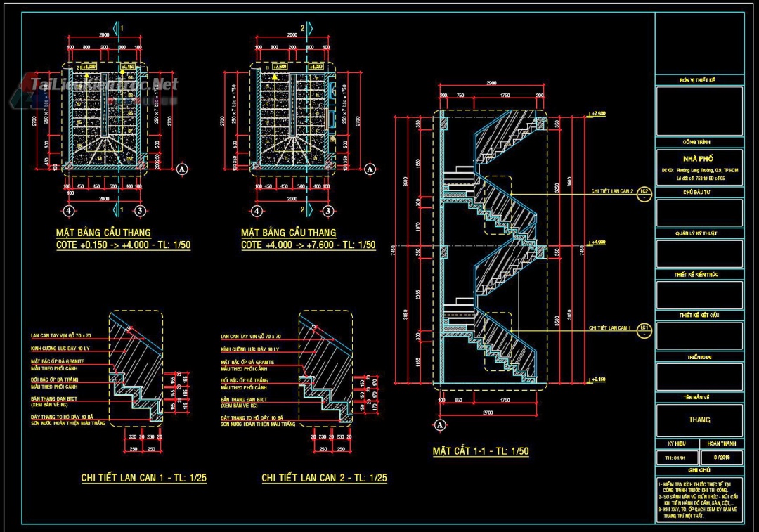
Task: Select the +4.000 level marker right of the section
Action: point(597,242)
